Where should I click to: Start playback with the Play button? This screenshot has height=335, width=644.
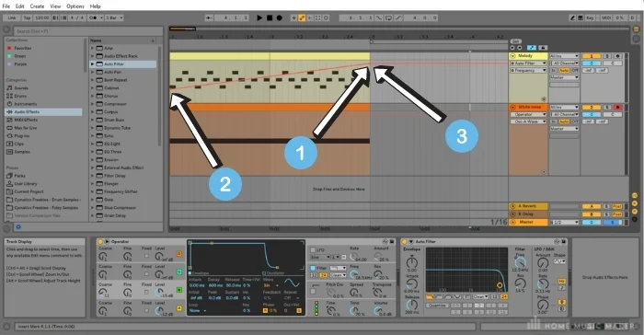259,17
